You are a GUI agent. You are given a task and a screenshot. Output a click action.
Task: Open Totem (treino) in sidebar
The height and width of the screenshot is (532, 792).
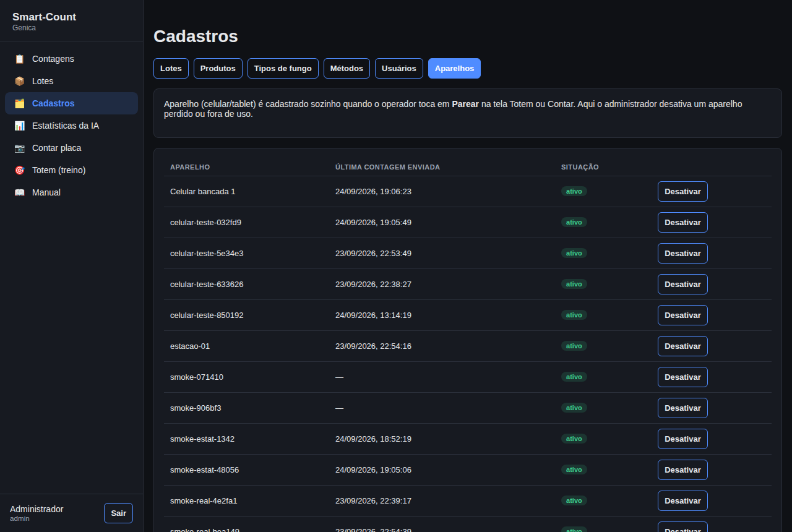pyautogui.click(x=71, y=170)
